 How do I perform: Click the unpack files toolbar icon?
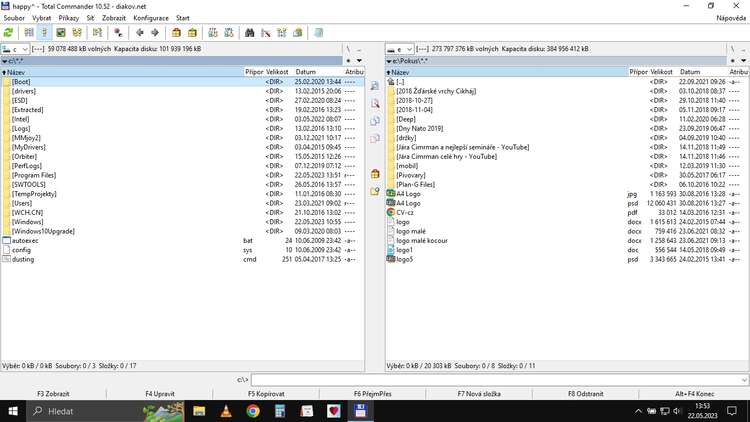tap(192, 33)
